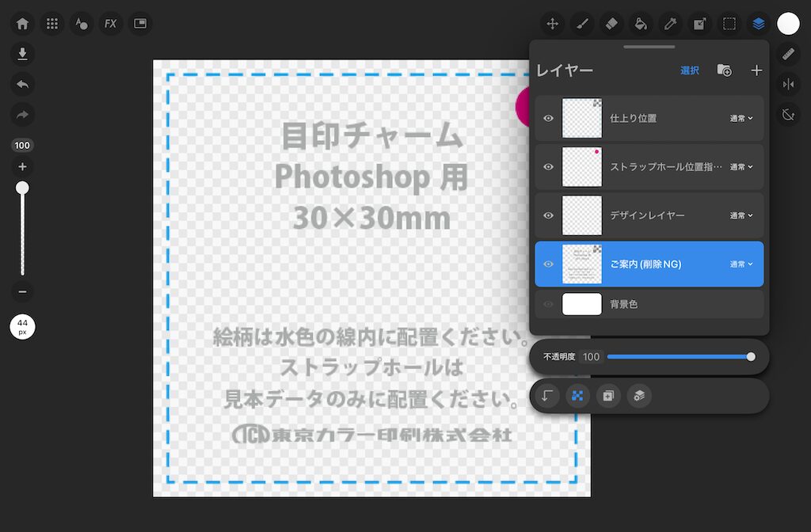This screenshot has width=811, height=532.
Task: Open blend mode dropdown for ご案内 (削除NG)
Action: [741, 264]
